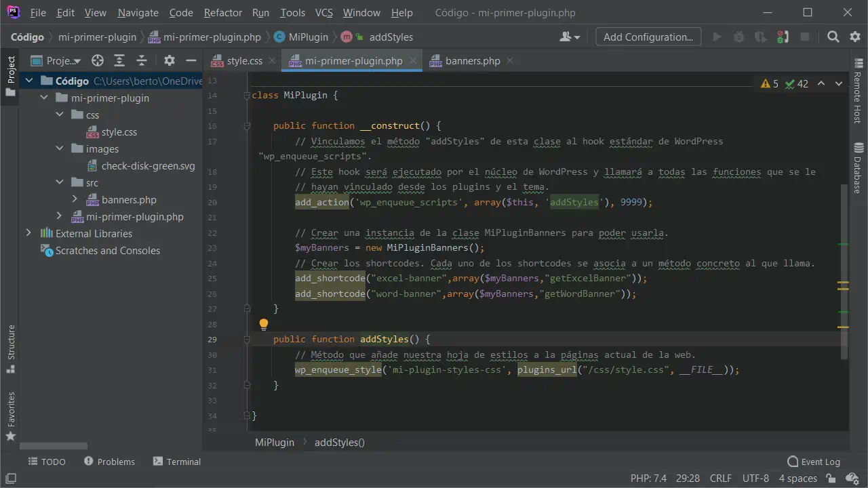Collapse the Código root folder
The image size is (868, 488).
[28, 81]
